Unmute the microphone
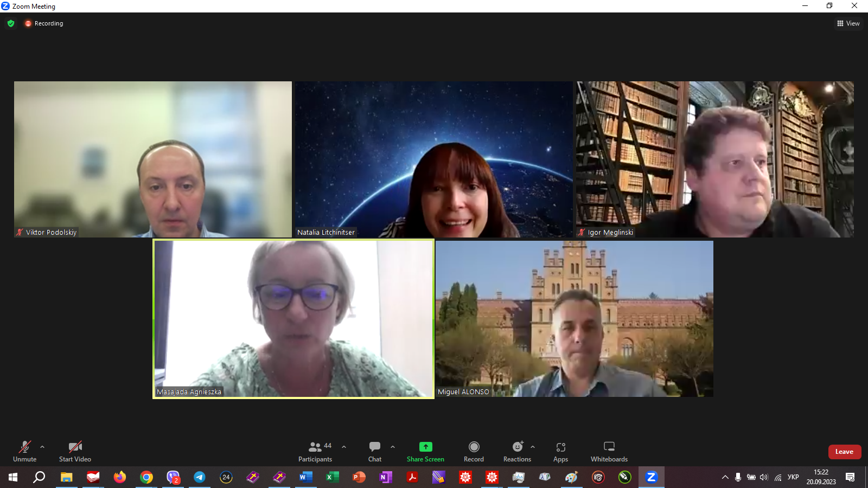 (24, 451)
